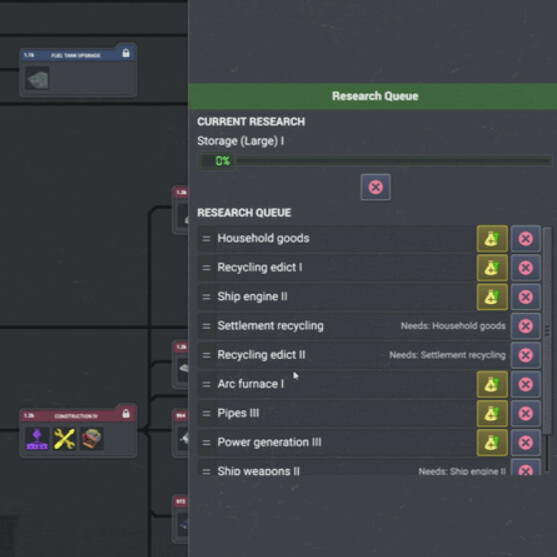Click flask icon for Pipes III
Image resolution: width=557 pixels, height=557 pixels.
click(x=492, y=413)
